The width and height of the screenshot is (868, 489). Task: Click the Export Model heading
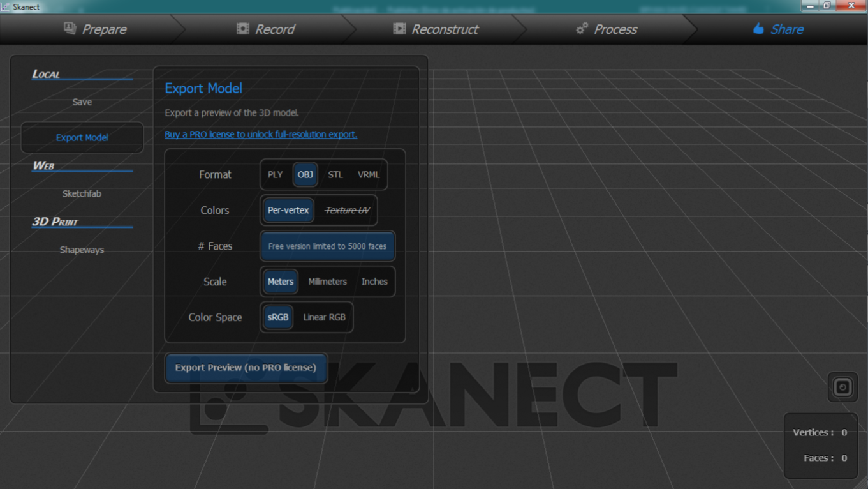coord(203,89)
